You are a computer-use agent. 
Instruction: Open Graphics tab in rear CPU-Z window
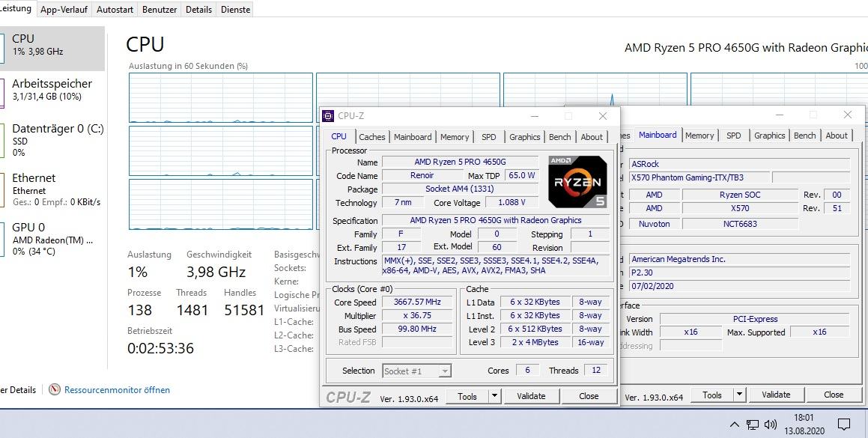pos(769,135)
